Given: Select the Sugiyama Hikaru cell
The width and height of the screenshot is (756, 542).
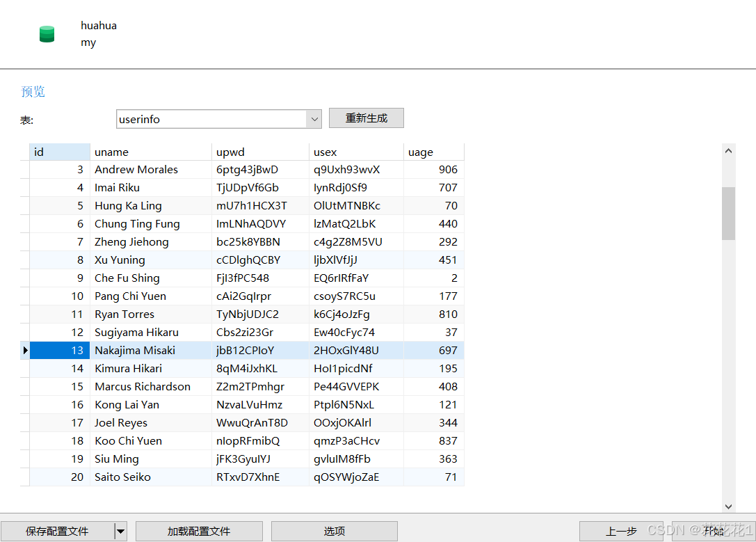Looking at the screenshot, I should (x=151, y=333).
